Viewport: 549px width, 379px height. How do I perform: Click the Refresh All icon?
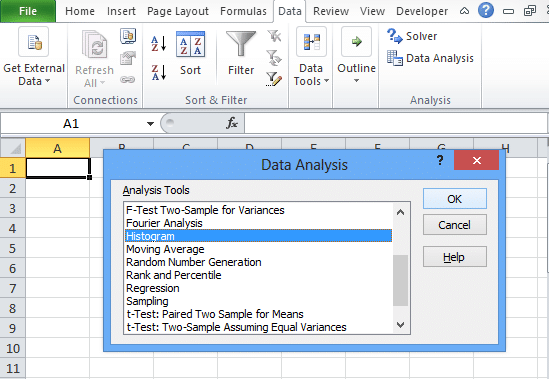(x=94, y=44)
